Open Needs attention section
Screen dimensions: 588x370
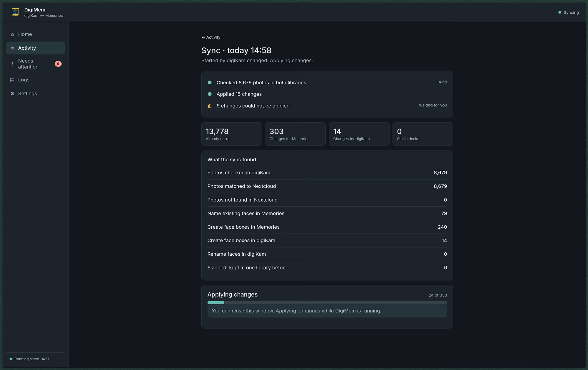tap(36, 64)
